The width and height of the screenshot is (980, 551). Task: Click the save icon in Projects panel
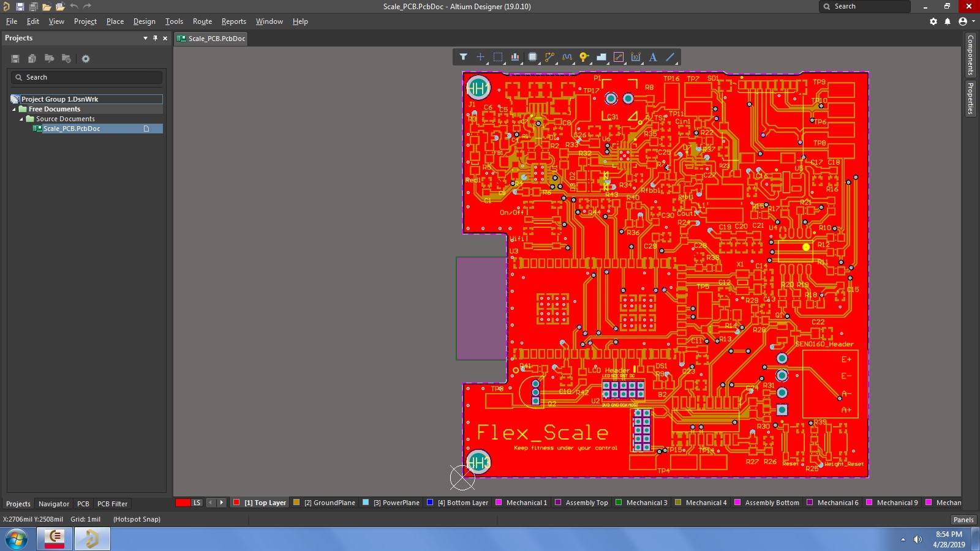pos(15,59)
